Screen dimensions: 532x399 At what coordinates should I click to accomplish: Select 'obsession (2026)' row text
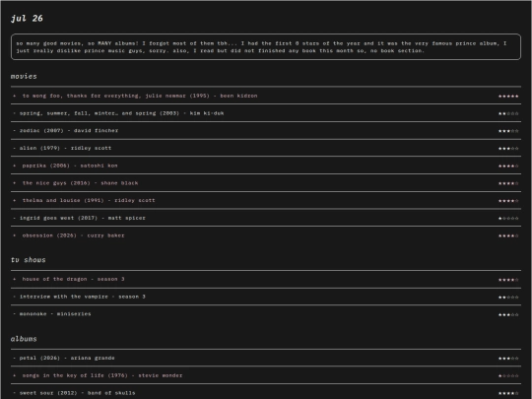(x=73, y=235)
